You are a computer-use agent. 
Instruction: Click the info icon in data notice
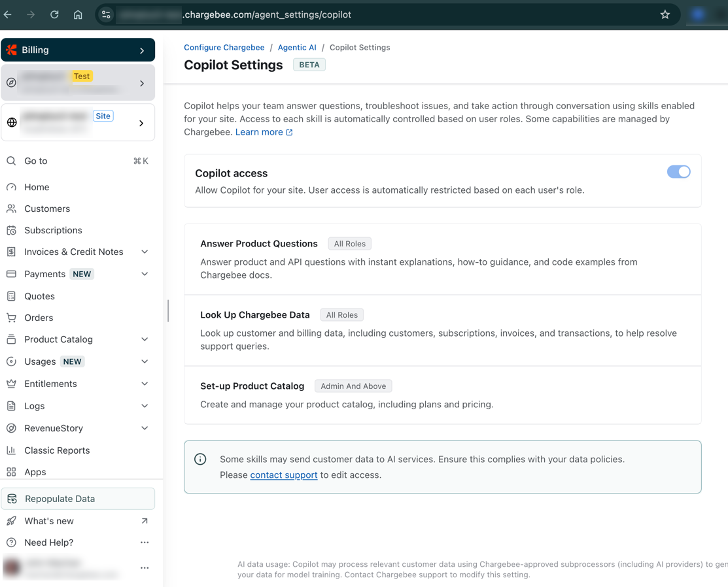coord(200,460)
